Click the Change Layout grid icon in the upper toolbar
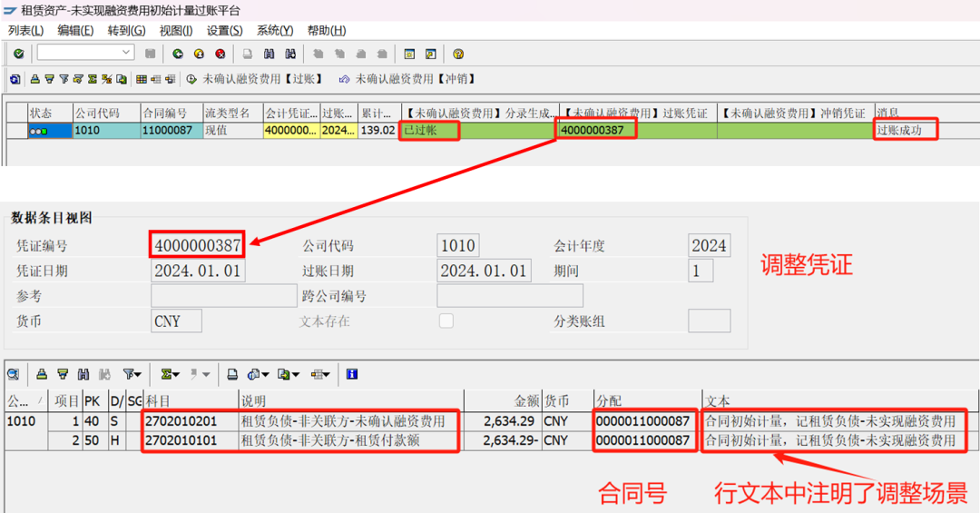The image size is (980, 513). coord(142,79)
